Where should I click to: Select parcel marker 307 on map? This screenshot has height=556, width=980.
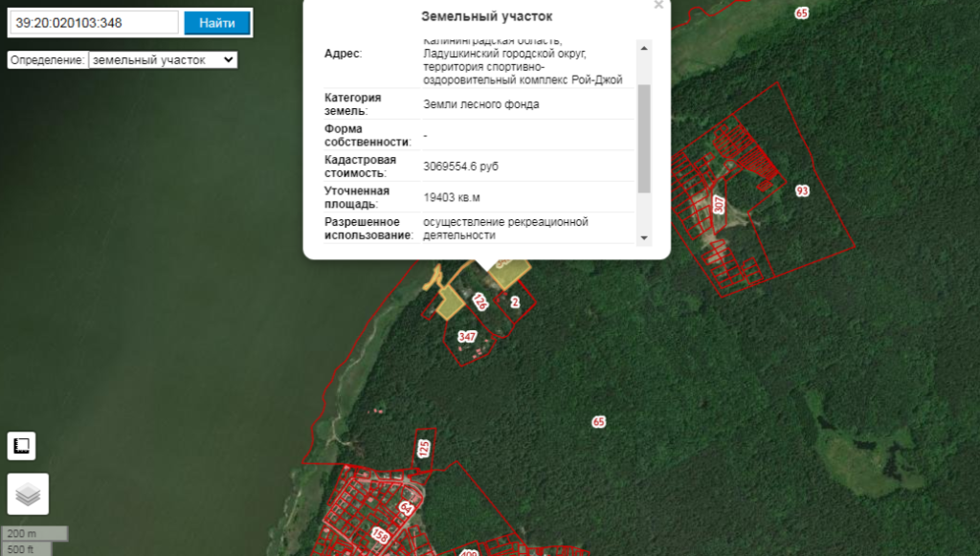(x=719, y=204)
